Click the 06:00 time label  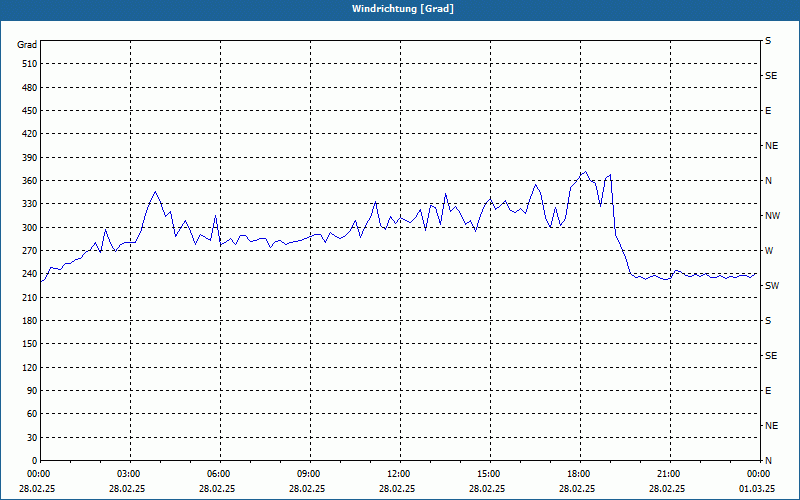point(218,474)
